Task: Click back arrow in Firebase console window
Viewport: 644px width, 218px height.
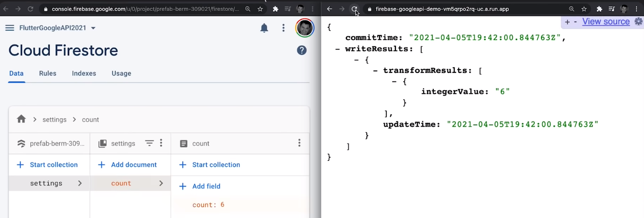Action: click(6, 9)
